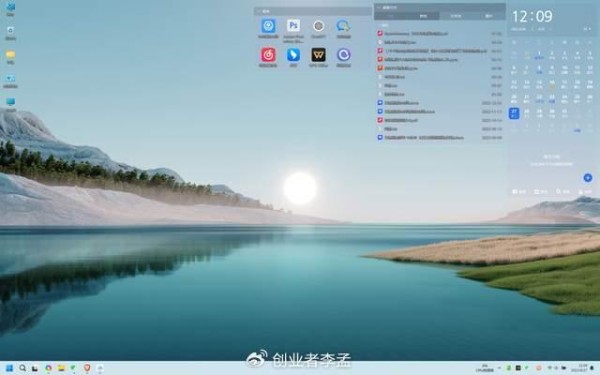Open the blue bird-wing app icon
600x375 pixels.
(293, 55)
